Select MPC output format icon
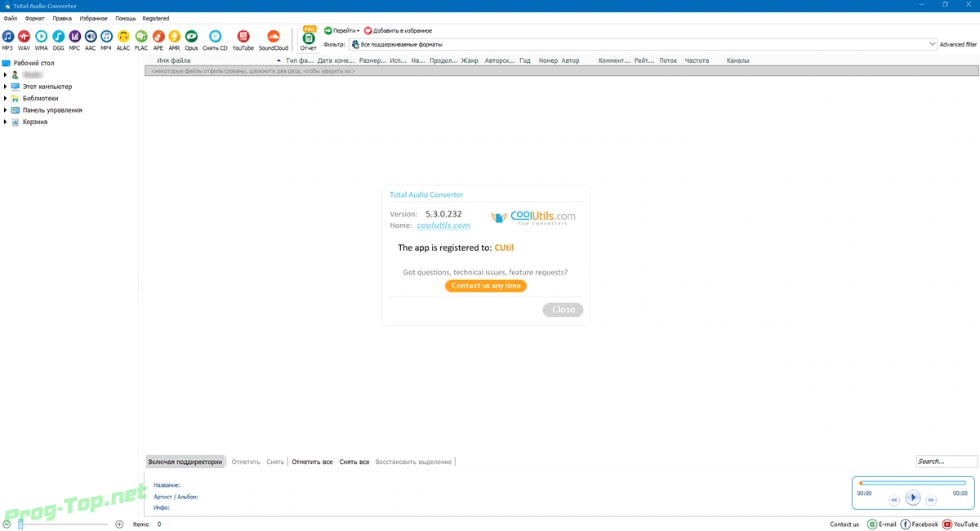This screenshot has height=531, width=980. pos(74,39)
